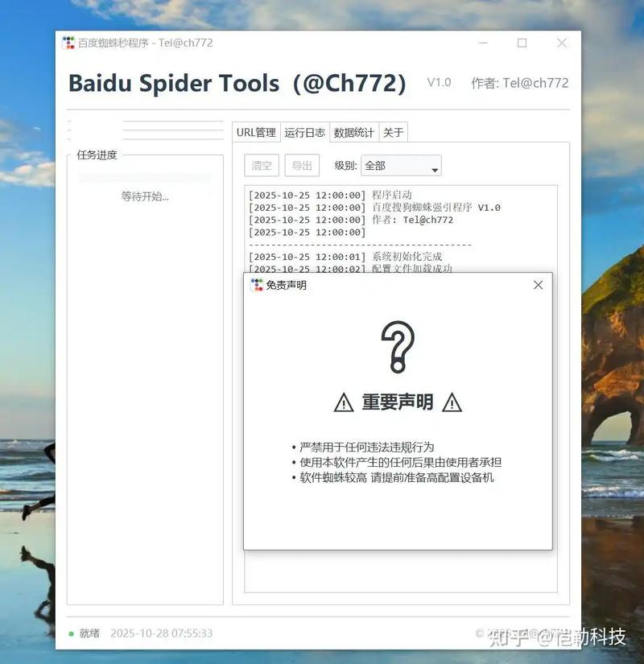This screenshot has height=664, width=644.
Task: Click warning triangle right of 重要声明
Action: [452, 402]
